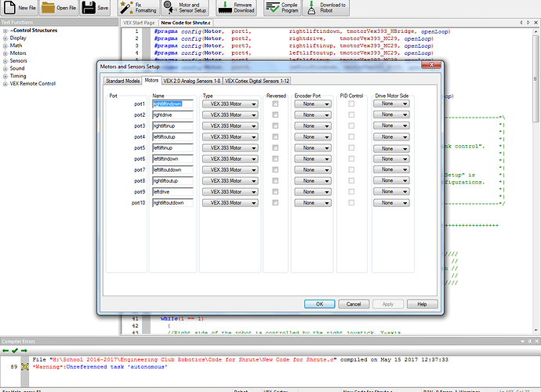The image size is (541, 392).
Task: Toggle PID Control checkbox for port9
Action: [351, 192]
